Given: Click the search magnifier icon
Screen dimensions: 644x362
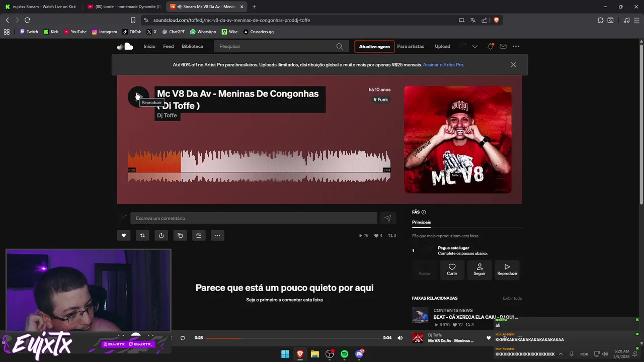Looking at the screenshot, I should (340, 46).
